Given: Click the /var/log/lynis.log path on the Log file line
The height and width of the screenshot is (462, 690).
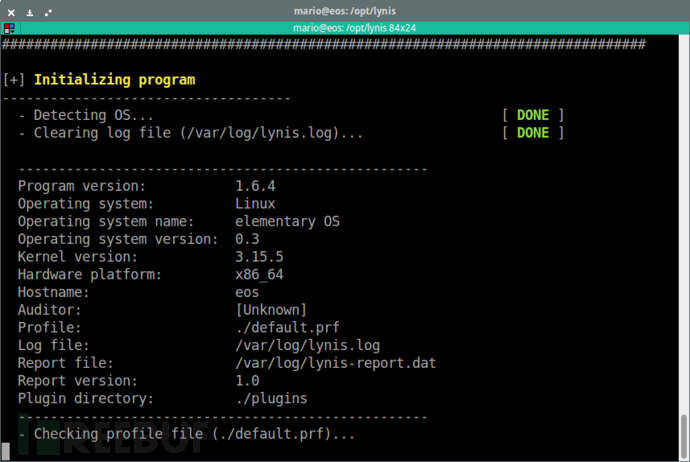Looking at the screenshot, I should pos(308,345).
